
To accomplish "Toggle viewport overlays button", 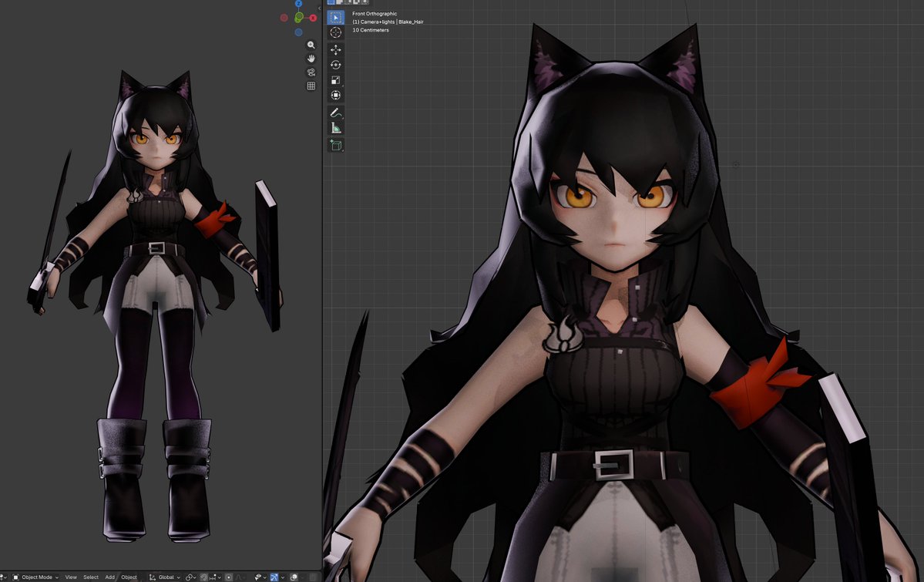I will 294,577.
